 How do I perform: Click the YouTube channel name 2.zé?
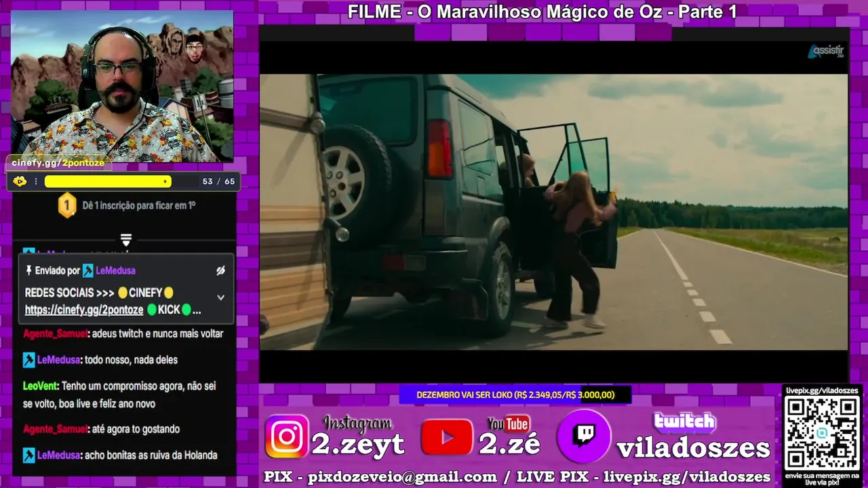tap(509, 444)
